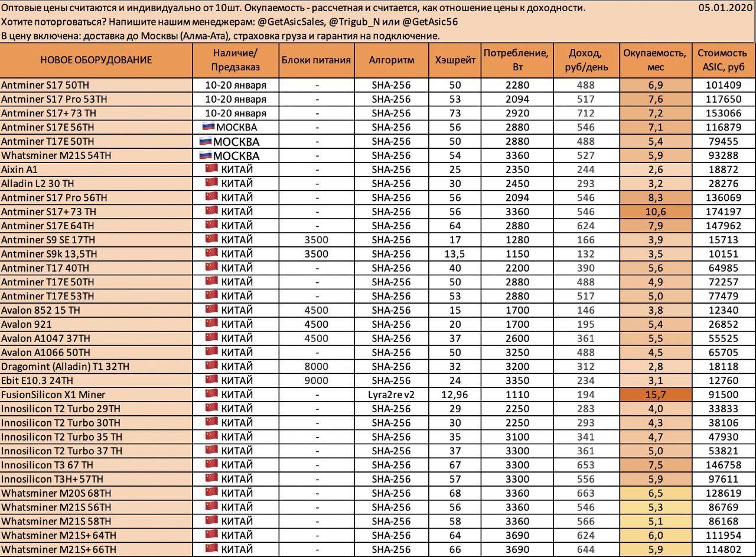Click the Chinese flag beside Whatsminer M20S 68TH

212,493
